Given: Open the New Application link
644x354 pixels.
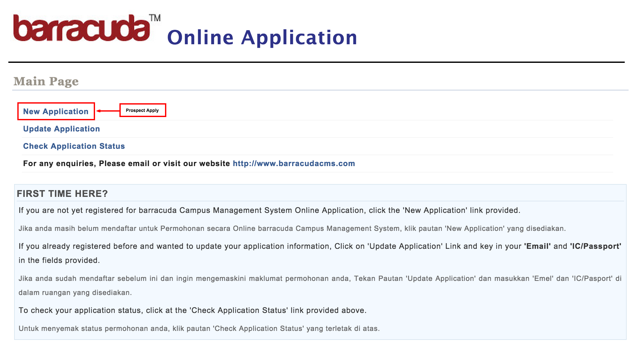Looking at the screenshot, I should [56, 112].
